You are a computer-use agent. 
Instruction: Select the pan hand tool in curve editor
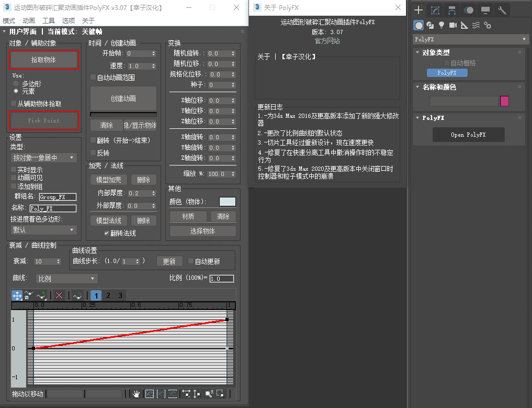point(136,394)
